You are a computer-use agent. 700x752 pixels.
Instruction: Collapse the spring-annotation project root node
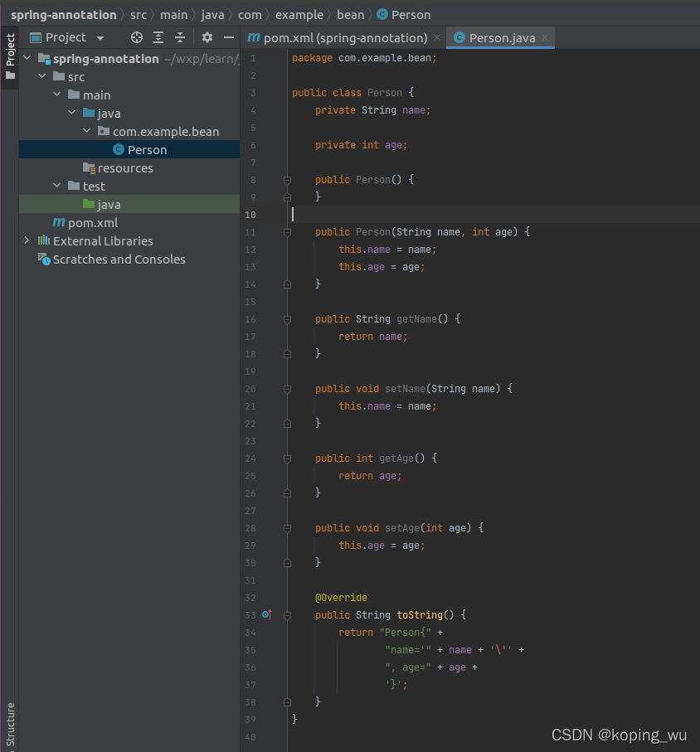click(27, 58)
